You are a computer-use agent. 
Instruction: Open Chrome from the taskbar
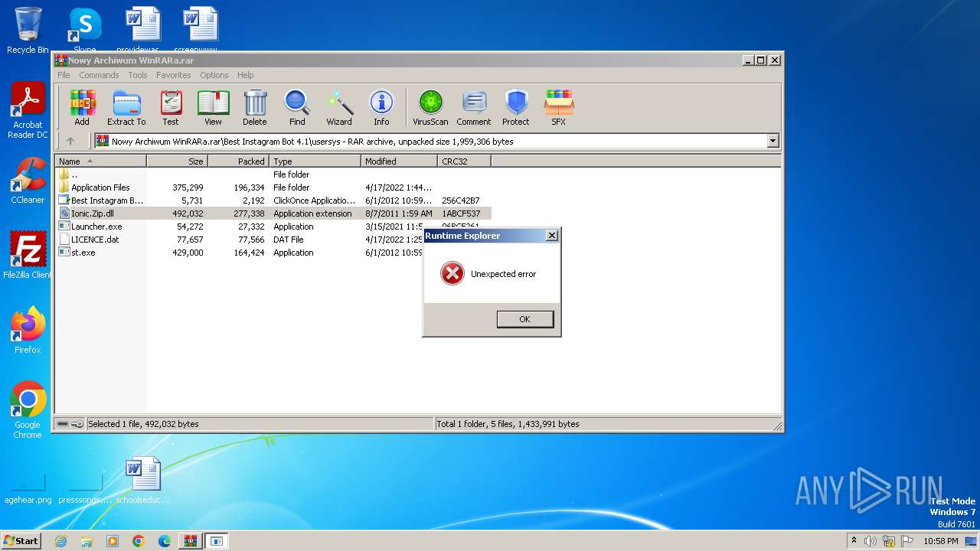tap(139, 541)
